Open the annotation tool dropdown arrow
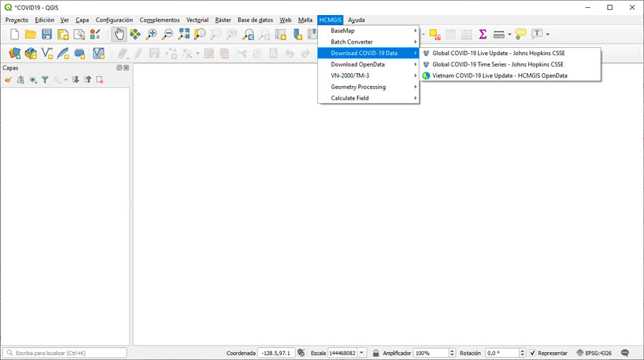 [x=548, y=34]
